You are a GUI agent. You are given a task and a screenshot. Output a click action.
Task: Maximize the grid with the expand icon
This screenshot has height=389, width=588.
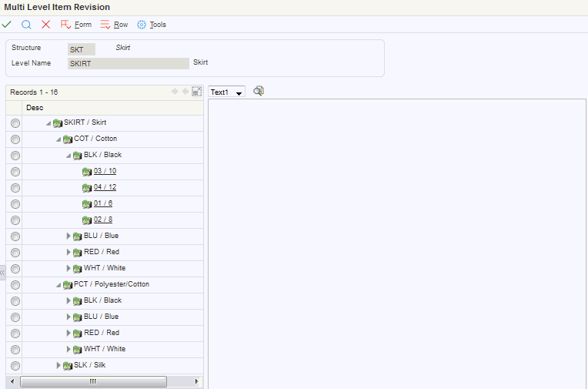point(196,92)
